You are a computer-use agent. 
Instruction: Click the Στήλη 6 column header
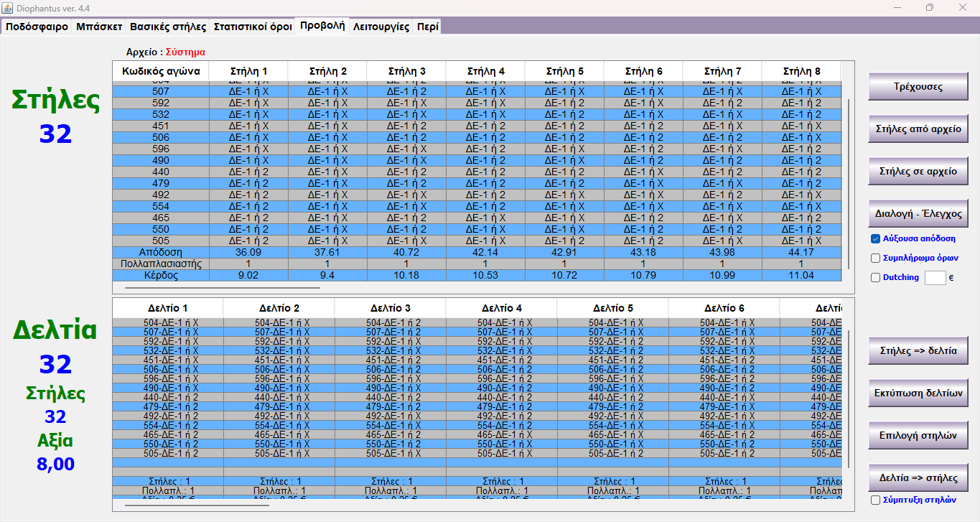pos(643,72)
